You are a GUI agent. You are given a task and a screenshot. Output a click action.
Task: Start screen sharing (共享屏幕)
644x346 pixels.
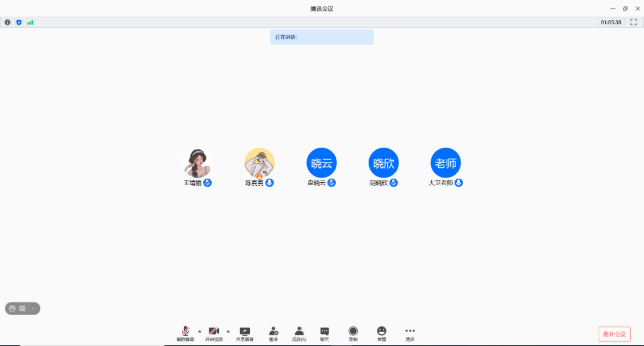pos(244,333)
